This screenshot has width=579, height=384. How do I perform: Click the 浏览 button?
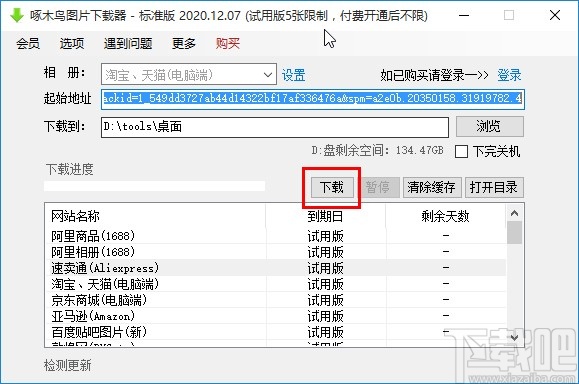(490, 127)
